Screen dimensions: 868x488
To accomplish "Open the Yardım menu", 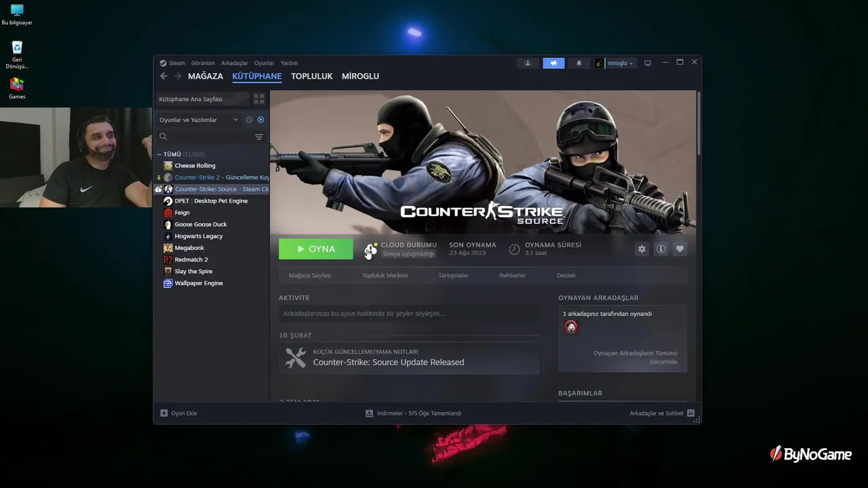I will point(289,63).
